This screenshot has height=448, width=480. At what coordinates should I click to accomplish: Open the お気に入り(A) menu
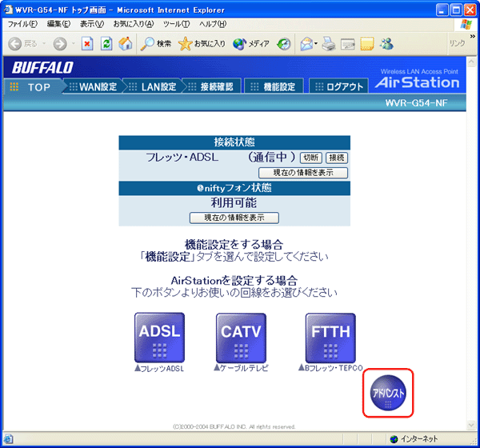pos(134,24)
